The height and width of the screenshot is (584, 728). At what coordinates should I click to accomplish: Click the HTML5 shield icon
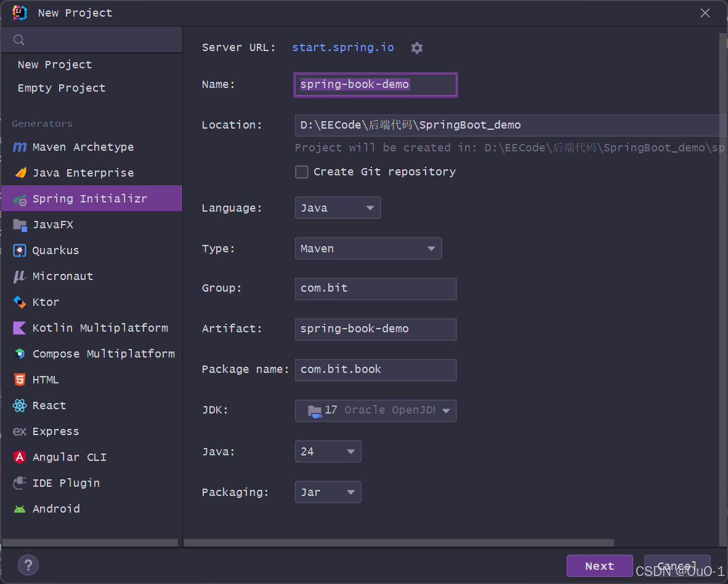(20, 380)
